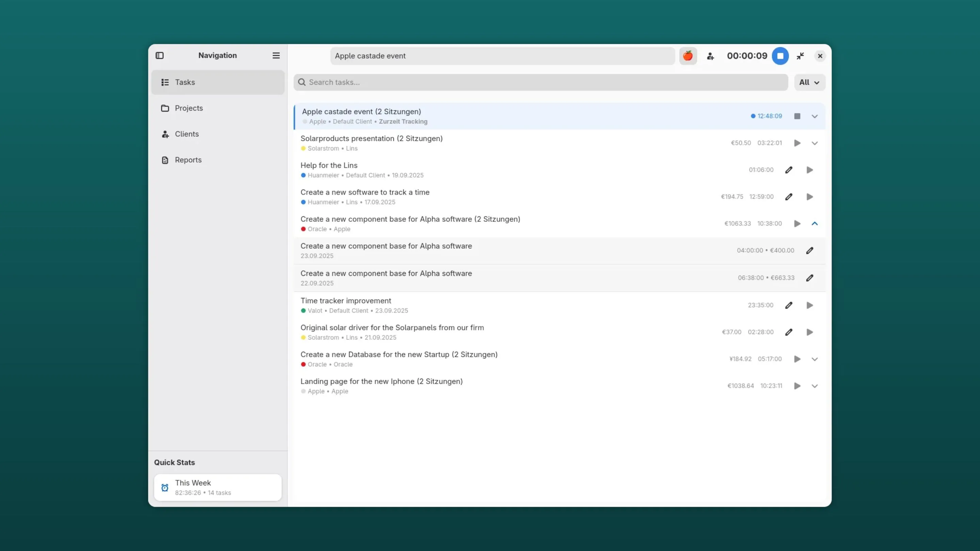The image size is (980, 551).
Task: Click the ¥184.92 amount
Action: tap(740, 359)
